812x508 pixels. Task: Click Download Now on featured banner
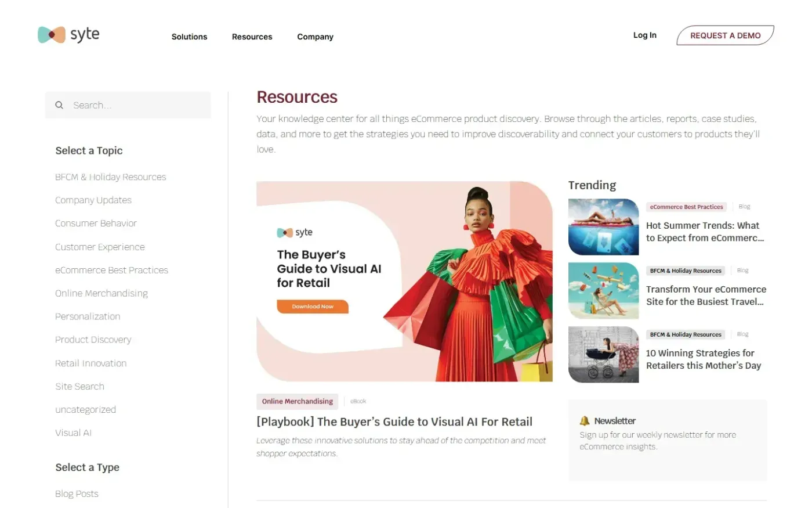tap(313, 307)
